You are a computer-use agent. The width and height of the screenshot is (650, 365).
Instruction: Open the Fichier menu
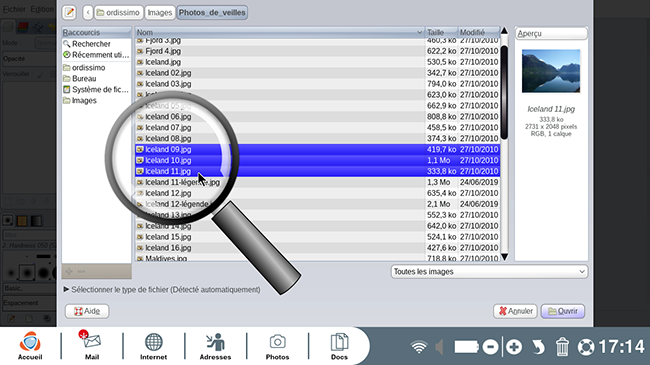14,9
